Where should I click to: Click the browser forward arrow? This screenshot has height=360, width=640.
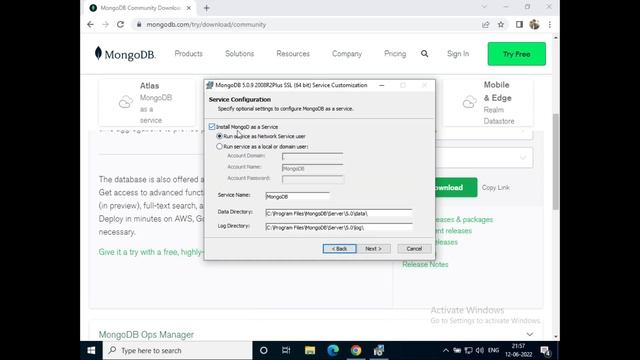click(105, 24)
